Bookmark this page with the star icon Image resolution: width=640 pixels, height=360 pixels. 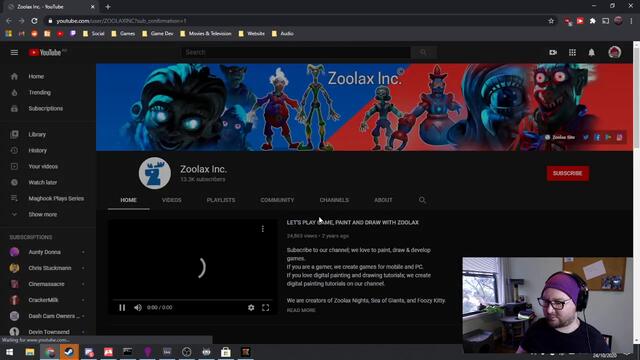551,21
